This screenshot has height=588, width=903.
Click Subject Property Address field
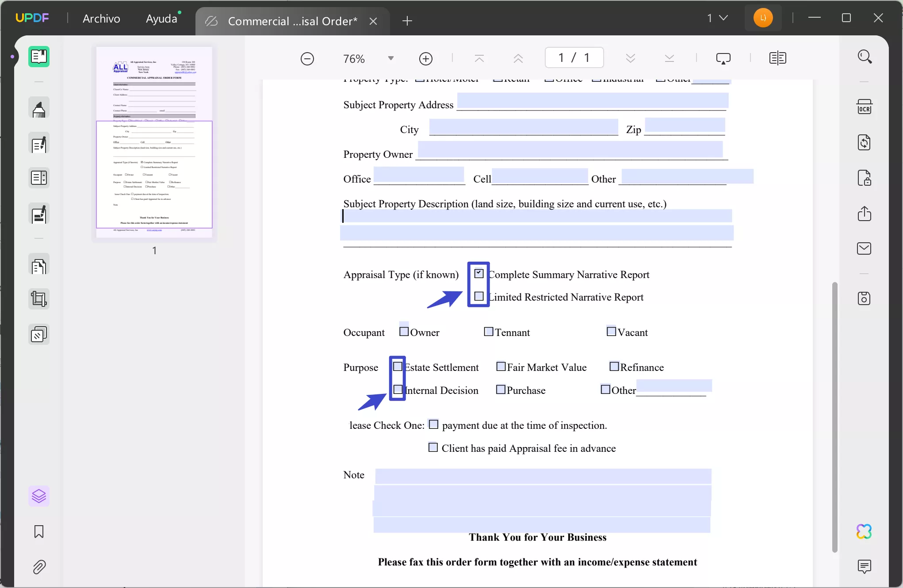tap(593, 101)
